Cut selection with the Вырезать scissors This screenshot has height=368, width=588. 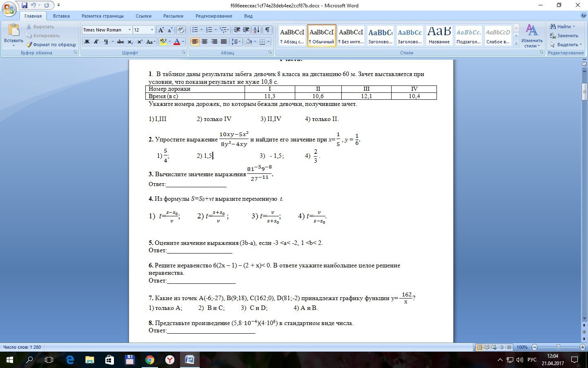point(40,27)
